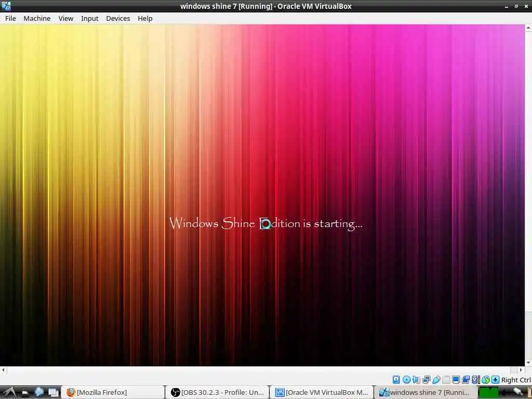Switch to OBS 30.2.3 taskbar entry
Screen dimensions: 532x399
click(218, 392)
